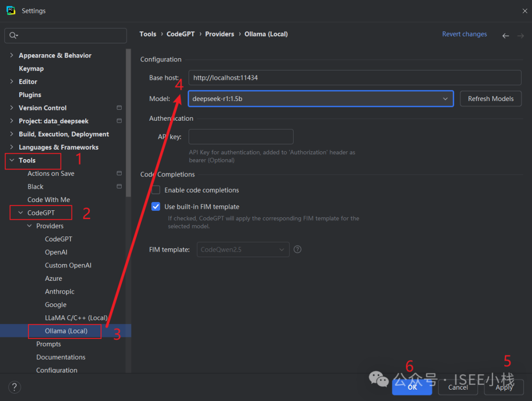Collapse the CodeGPT tree node chevron
This screenshot has height=401, width=532.
(20, 213)
